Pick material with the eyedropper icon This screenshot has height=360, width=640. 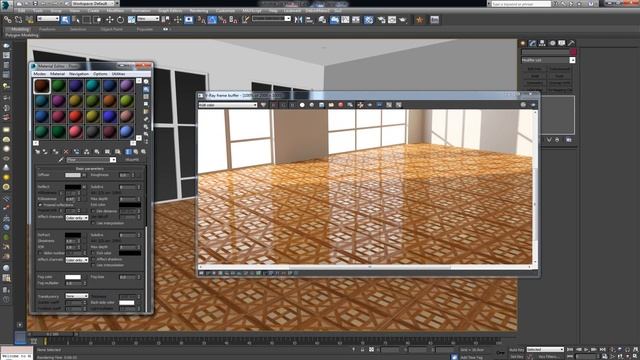point(61,160)
